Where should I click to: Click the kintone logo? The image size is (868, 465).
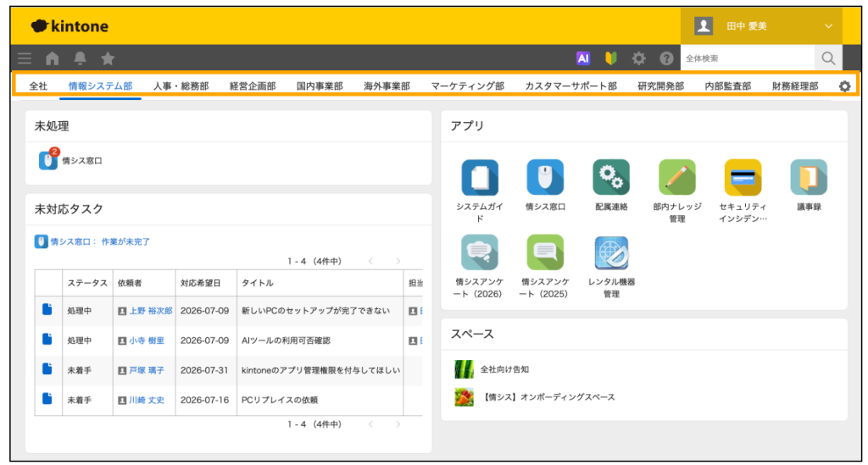pyautogui.click(x=70, y=26)
